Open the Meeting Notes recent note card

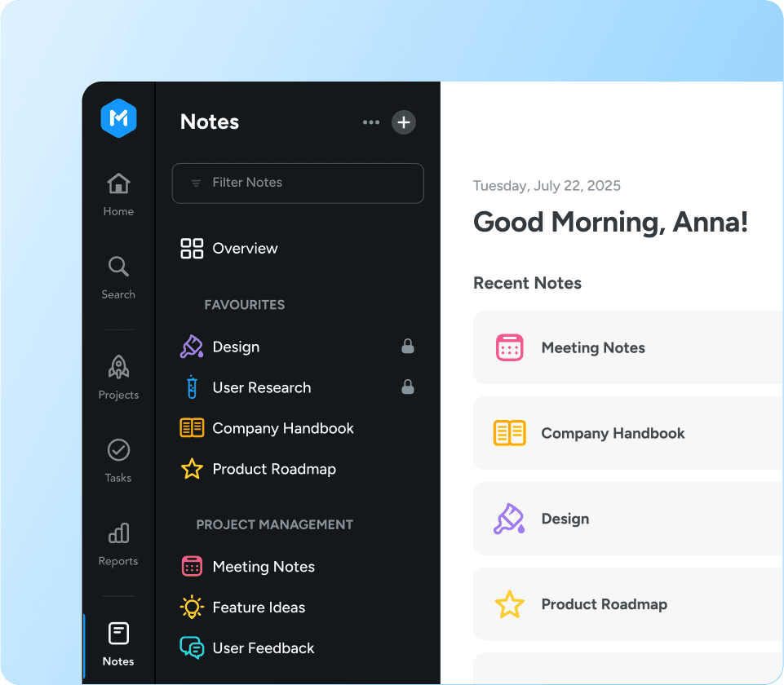[628, 347]
